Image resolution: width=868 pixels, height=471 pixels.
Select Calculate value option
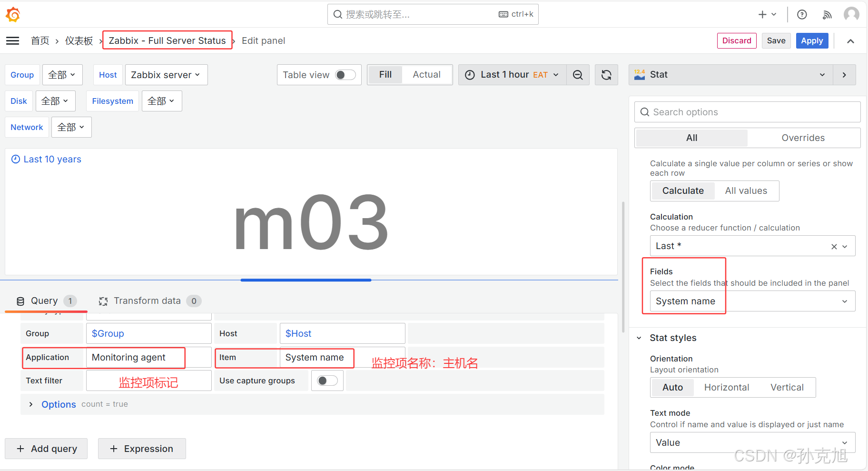683,191
